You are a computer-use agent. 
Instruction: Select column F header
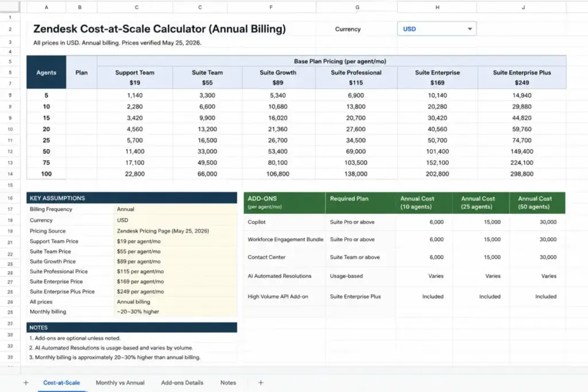(271, 7)
